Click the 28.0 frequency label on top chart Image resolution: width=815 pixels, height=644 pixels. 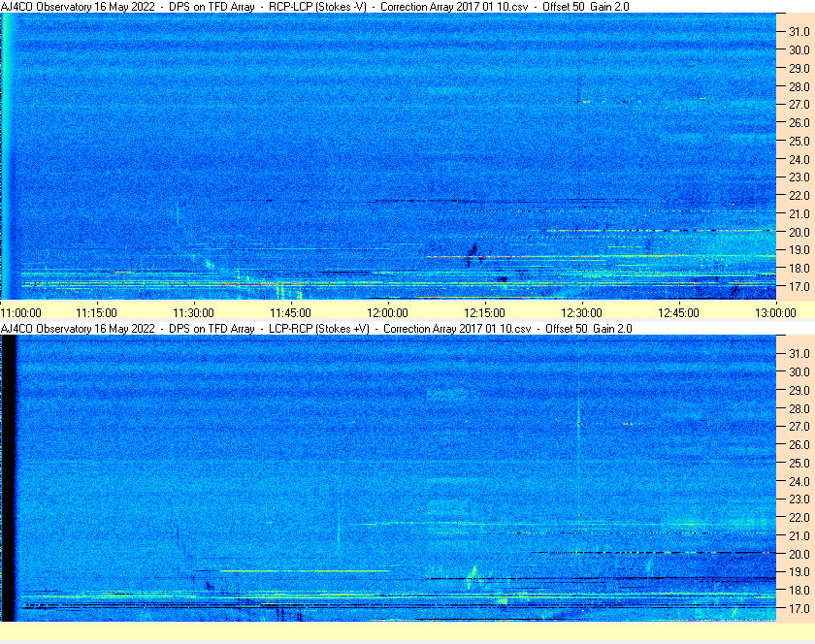pos(799,86)
